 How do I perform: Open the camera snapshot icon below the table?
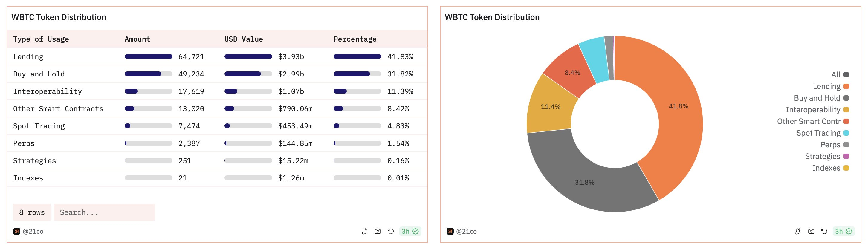378,232
